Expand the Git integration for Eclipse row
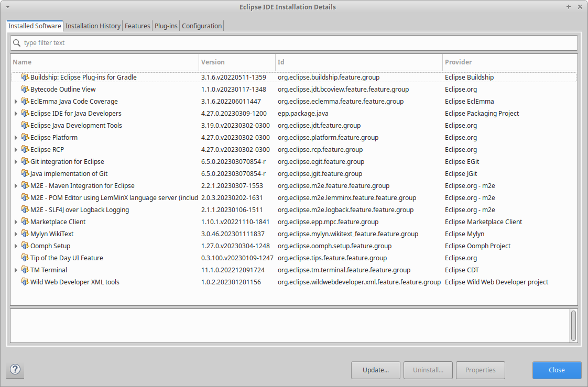588x387 pixels. [16, 161]
